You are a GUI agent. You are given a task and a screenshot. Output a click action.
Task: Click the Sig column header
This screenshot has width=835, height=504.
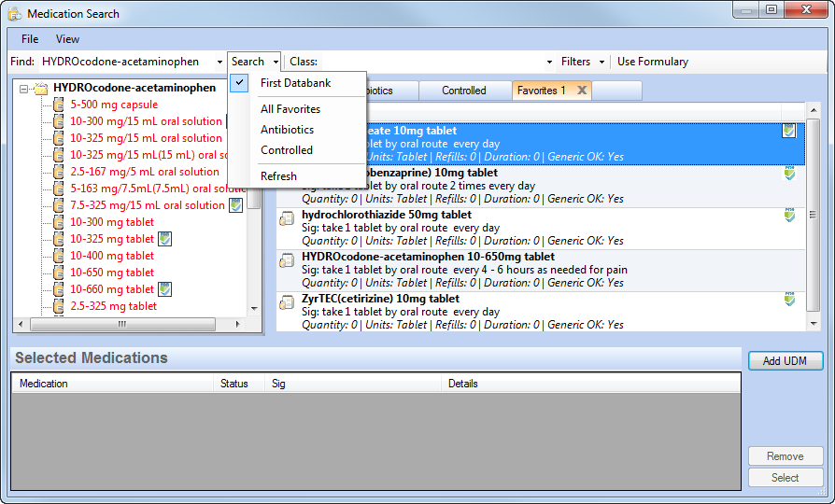point(353,384)
